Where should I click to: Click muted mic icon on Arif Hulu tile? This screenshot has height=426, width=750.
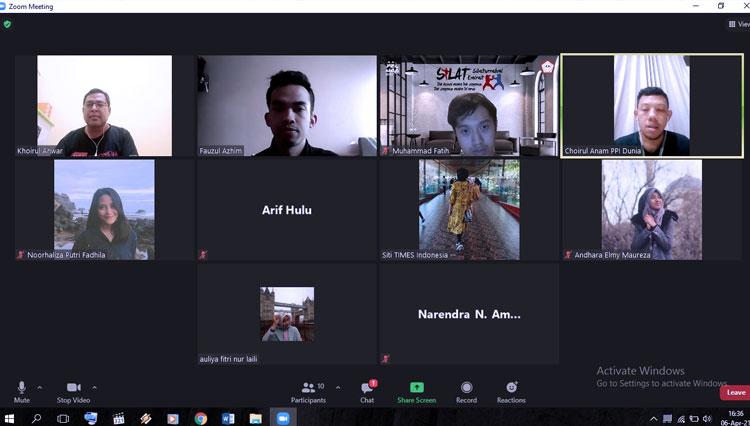[x=203, y=255]
